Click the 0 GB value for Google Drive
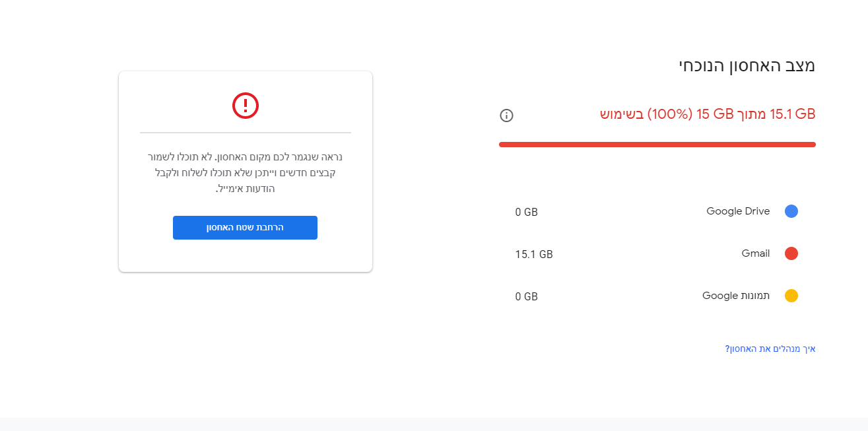This screenshot has height=431, width=868. (x=527, y=212)
